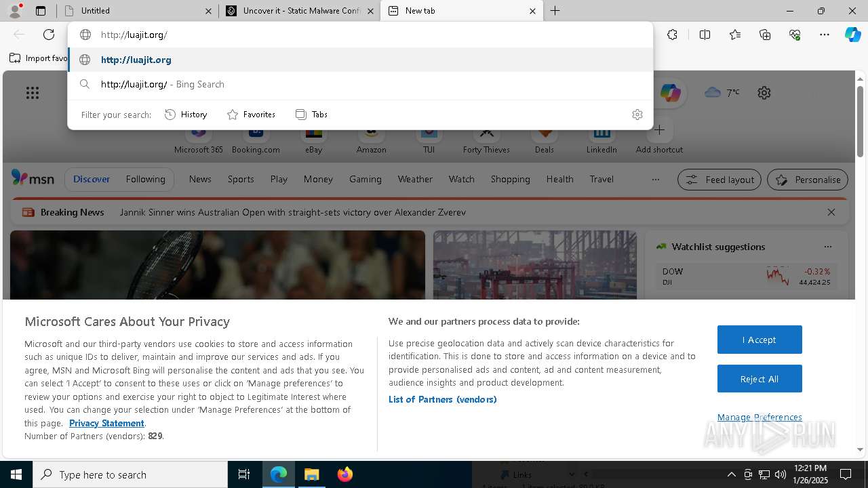Viewport: 868px width, 488px height.
Task: Open the Sports category
Action: tap(241, 180)
